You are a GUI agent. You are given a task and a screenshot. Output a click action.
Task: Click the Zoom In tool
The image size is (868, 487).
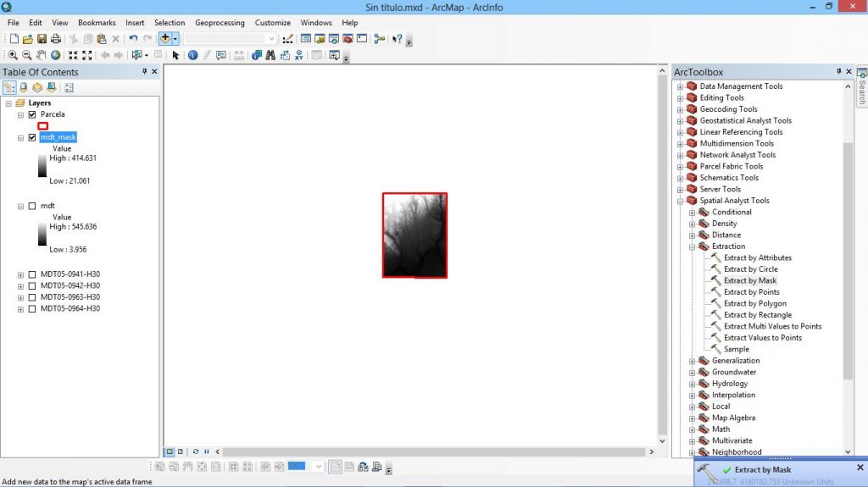coord(13,55)
